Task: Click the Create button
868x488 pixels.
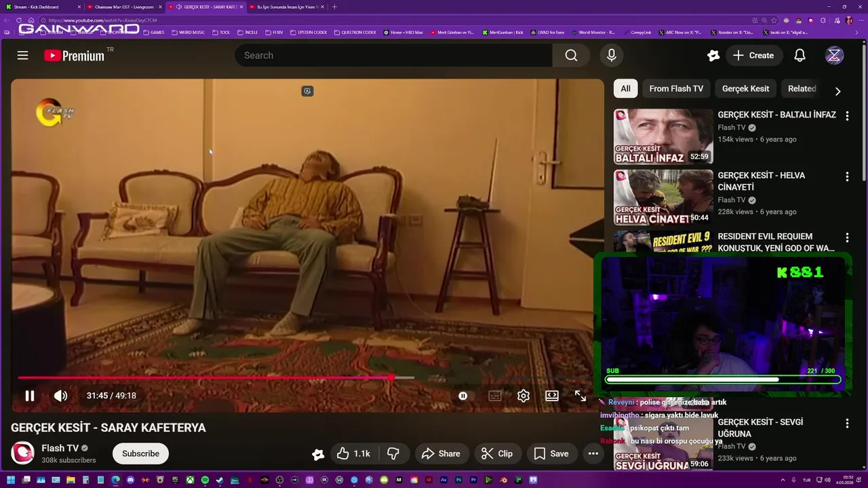Action: (x=753, y=56)
